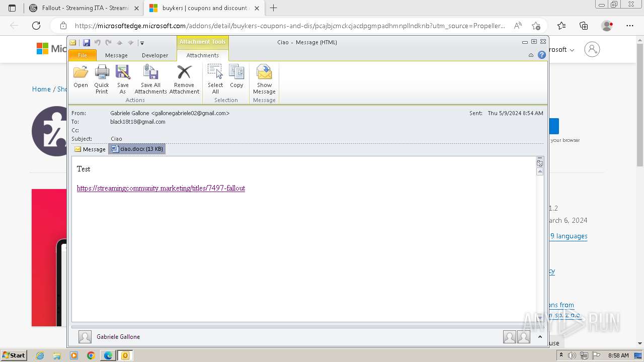This screenshot has height=362, width=644.
Task: Click the volume speaker icon in system tray
Action: click(x=572, y=355)
